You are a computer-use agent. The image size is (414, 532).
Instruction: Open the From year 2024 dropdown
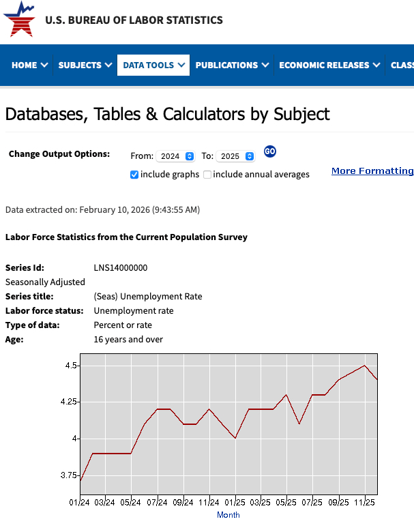[x=176, y=156]
